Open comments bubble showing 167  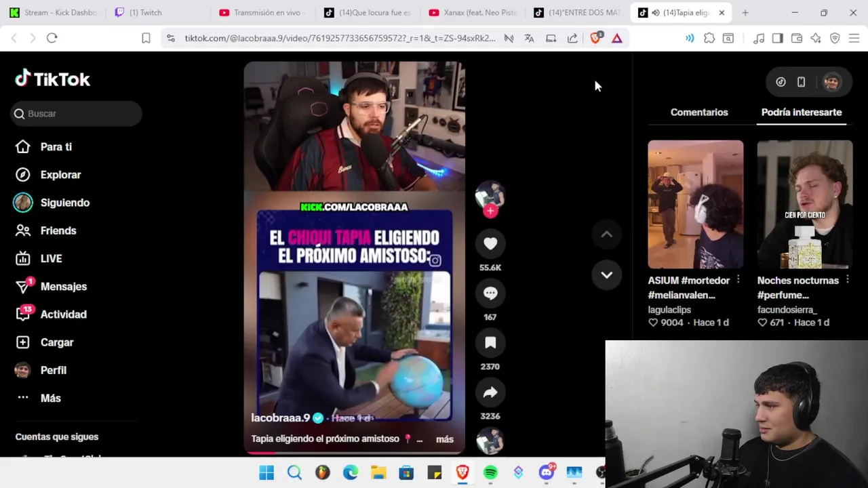click(490, 293)
